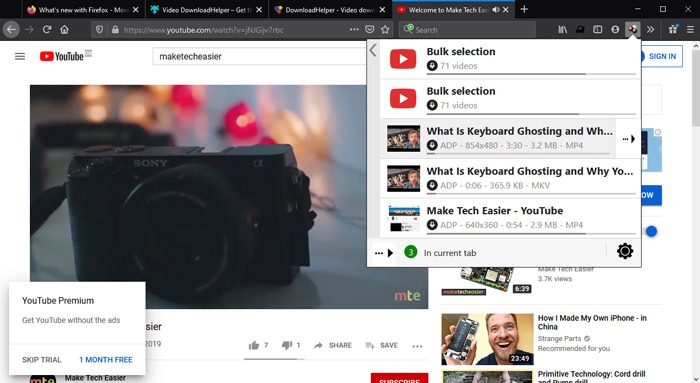The image size is (700, 383).
Task: Show more toolbar items overflow chevron
Action: [x=650, y=29]
